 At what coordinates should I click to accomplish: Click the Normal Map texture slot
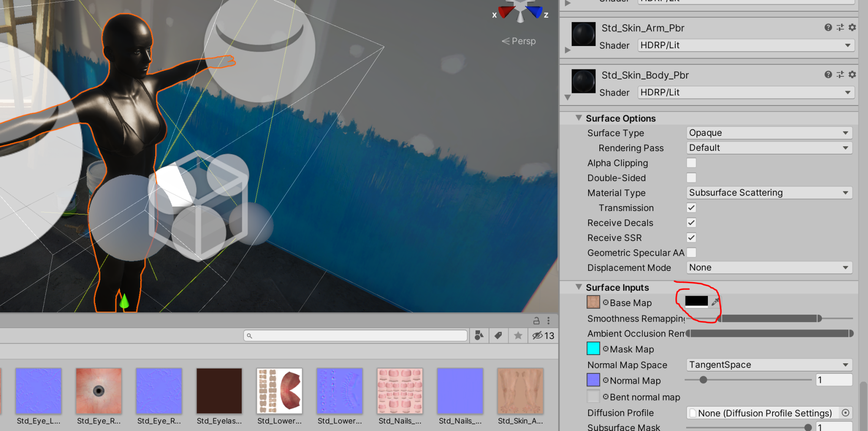(593, 380)
